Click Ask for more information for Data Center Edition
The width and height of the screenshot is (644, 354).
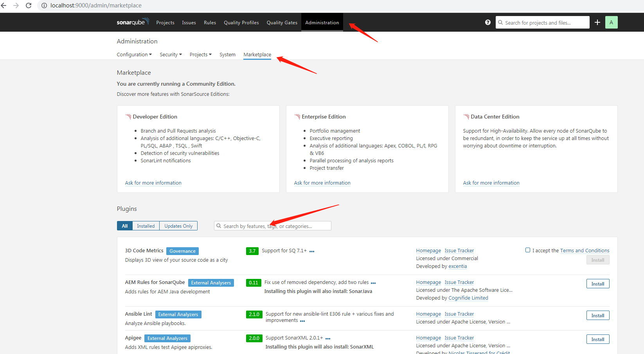[491, 183]
